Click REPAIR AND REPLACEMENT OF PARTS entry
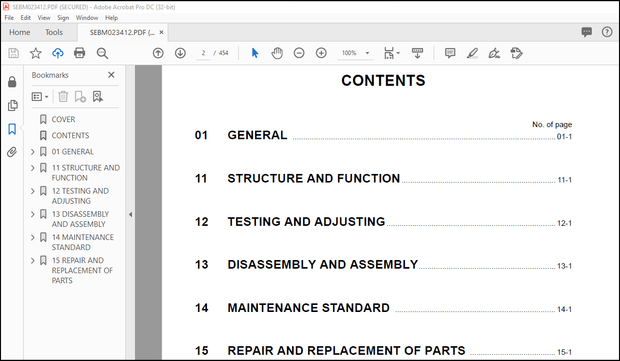The image size is (620, 361). click(346, 351)
